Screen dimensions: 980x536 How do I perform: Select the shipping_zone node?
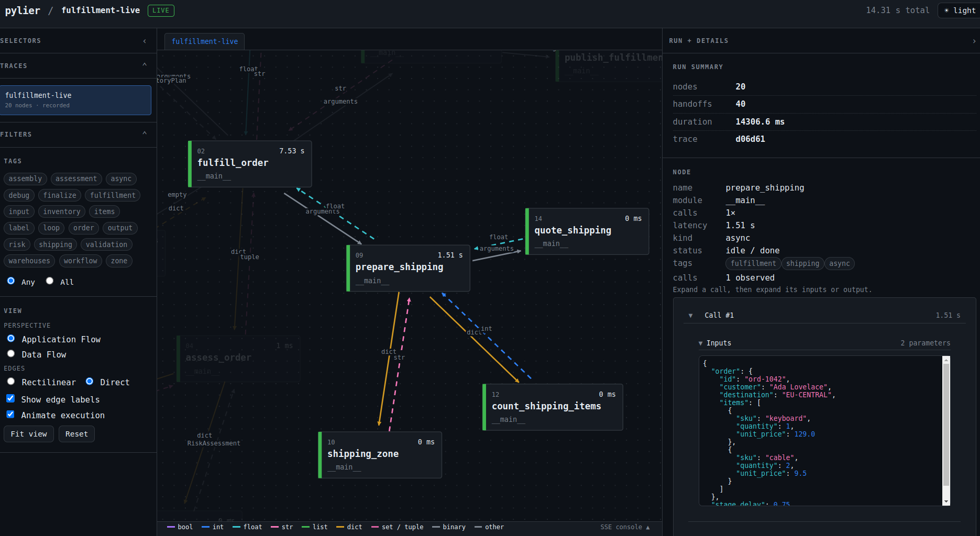tap(380, 455)
